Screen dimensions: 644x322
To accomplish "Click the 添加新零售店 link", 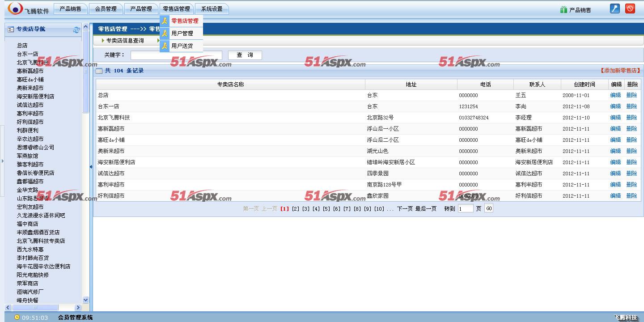I will click(x=620, y=71).
